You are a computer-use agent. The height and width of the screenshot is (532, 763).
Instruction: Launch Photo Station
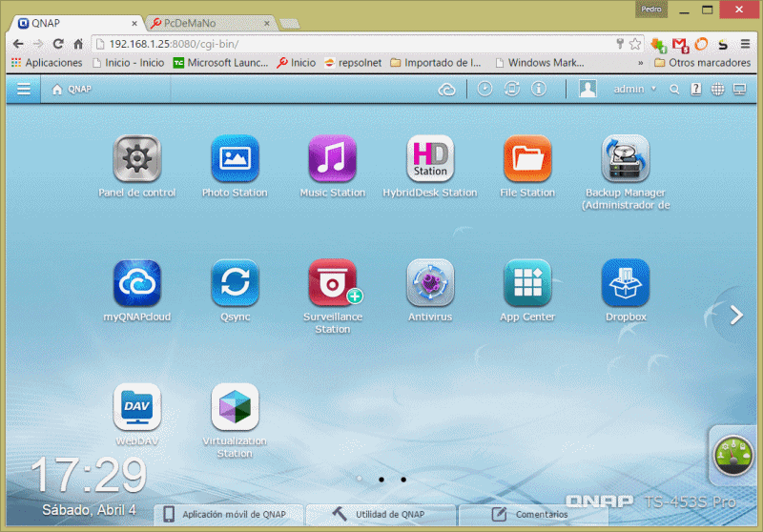tap(235, 158)
